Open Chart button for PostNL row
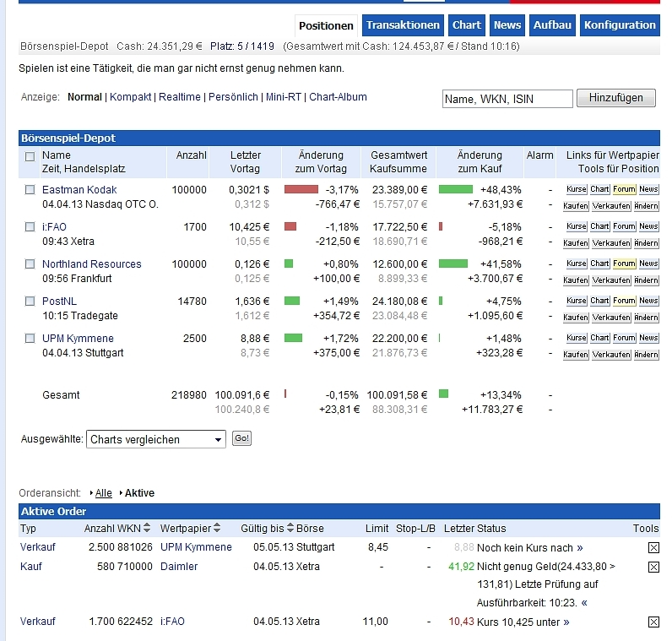This screenshot has height=641, width=672. [599, 301]
